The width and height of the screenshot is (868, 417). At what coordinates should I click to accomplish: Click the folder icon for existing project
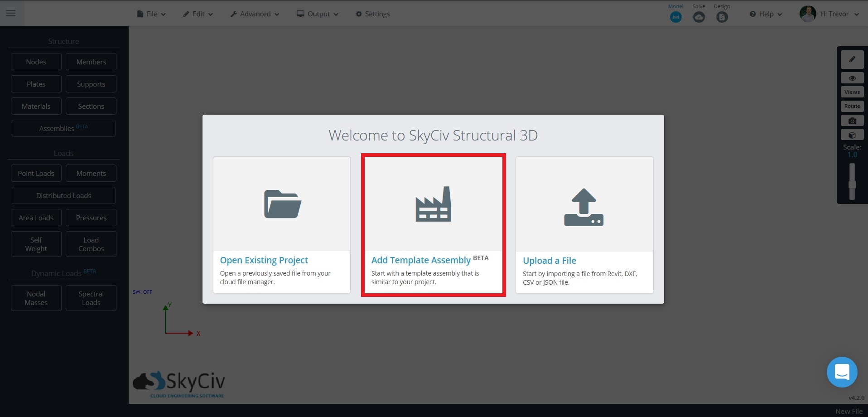[283, 204]
